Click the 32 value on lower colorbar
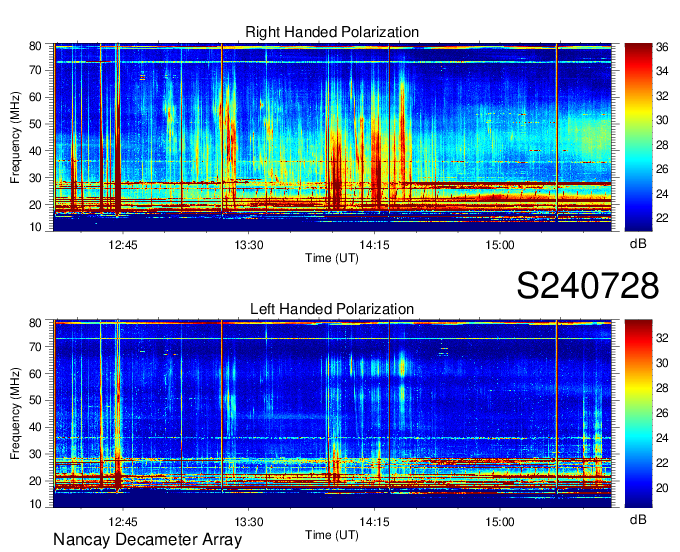680x552 pixels. 662,338
